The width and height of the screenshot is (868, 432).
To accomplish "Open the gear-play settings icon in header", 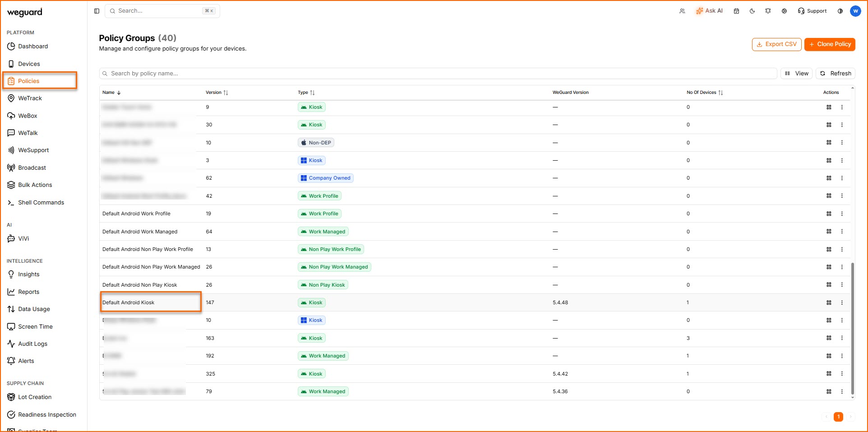I will [784, 11].
